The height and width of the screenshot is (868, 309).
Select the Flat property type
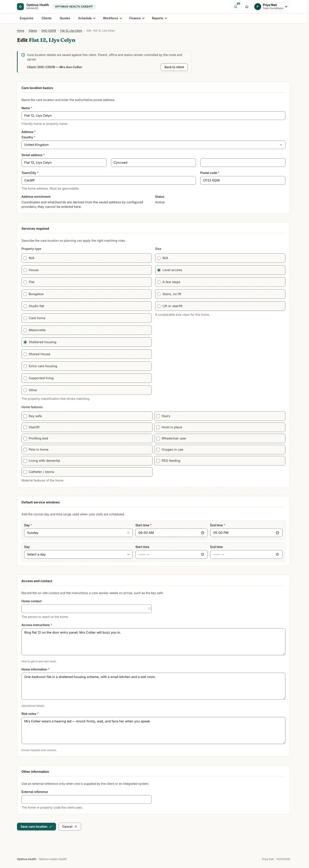click(86, 282)
